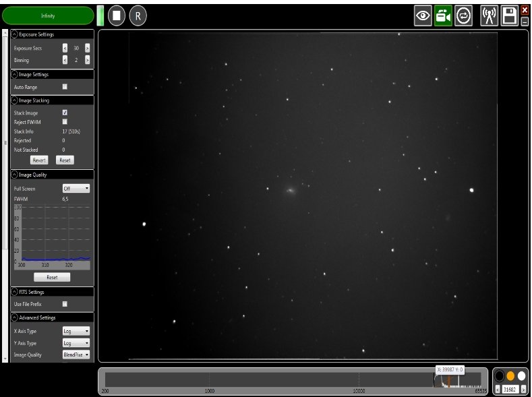This screenshot has width=532, height=397.
Task: Click the orange marker in histogram
Action: click(448, 381)
